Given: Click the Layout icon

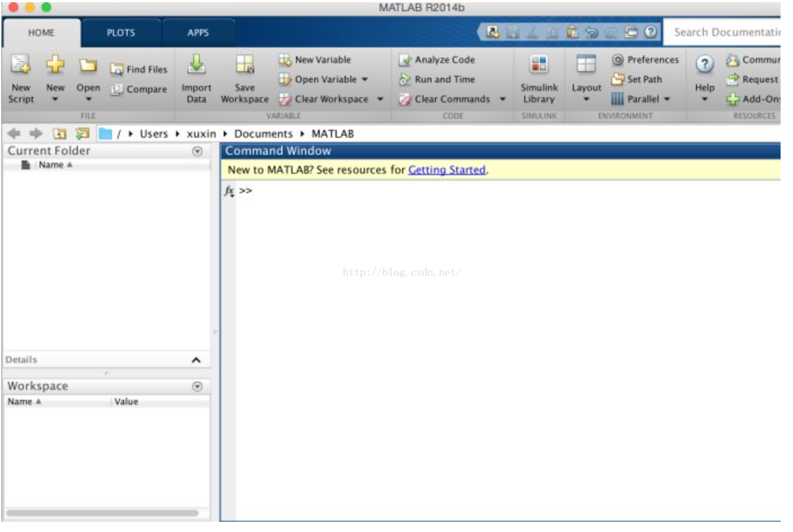Looking at the screenshot, I should click(586, 64).
